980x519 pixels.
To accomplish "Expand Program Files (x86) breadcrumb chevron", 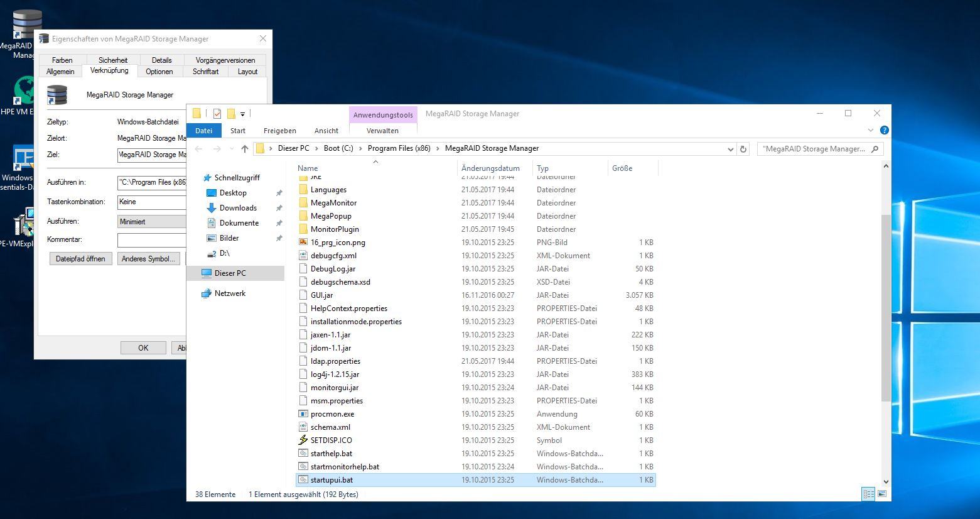I will pyautogui.click(x=438, y=149).
